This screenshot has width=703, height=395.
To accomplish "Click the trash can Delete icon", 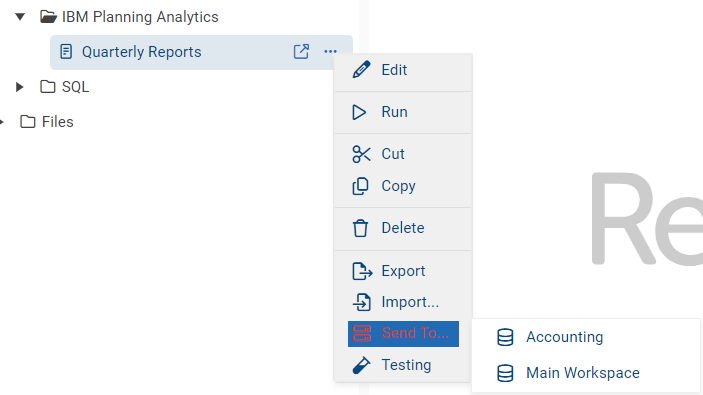I will pos(360,228).
